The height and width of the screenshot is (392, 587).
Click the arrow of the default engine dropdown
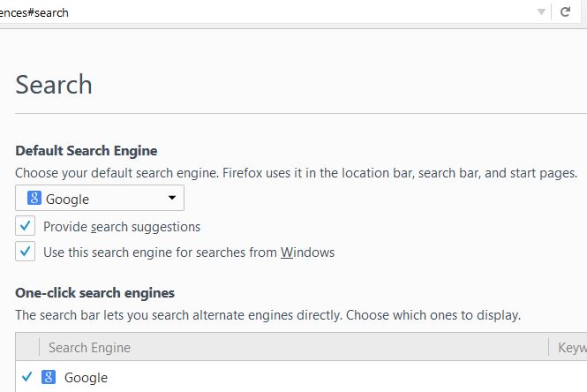[171, 198]
